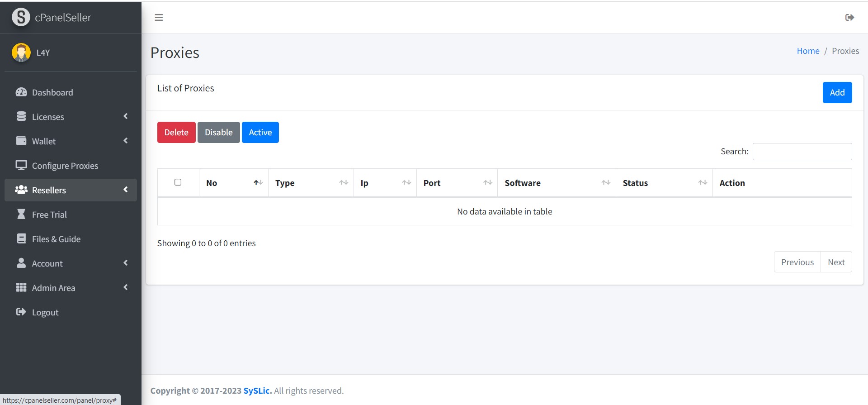The image size is (868, 405).
Task: Sort the table by Status column
Action: [664, 183]
